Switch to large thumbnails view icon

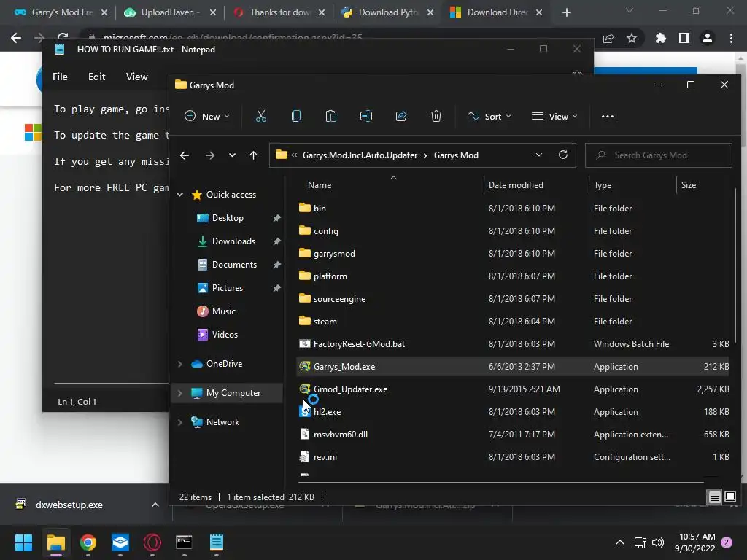pyautogui.click(x=729, y=497)
